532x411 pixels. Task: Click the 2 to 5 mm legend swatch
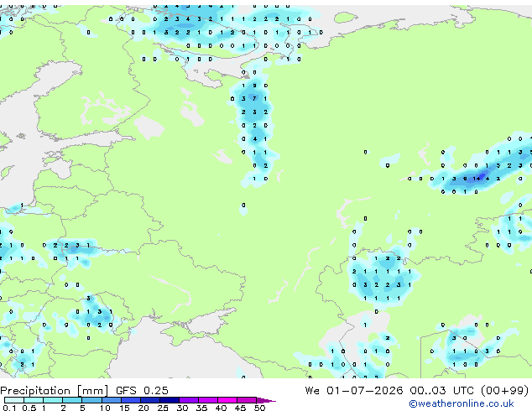(x=72, y=400)
